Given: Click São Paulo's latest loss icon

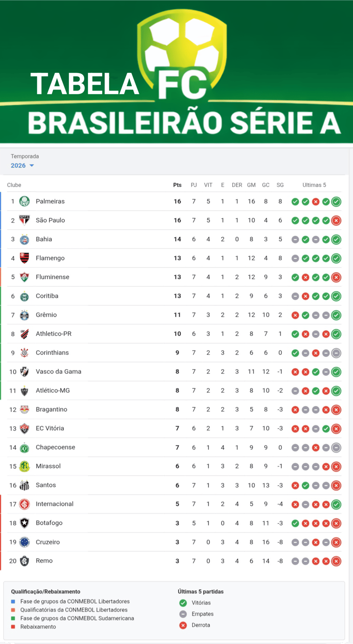Looking at the screenshot, I should pyautogui.click(x=336, y=221).
